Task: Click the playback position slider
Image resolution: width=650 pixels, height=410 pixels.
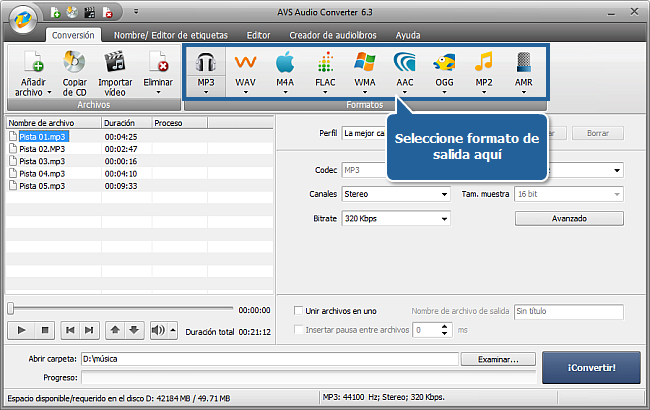Action: pos(120,309)
